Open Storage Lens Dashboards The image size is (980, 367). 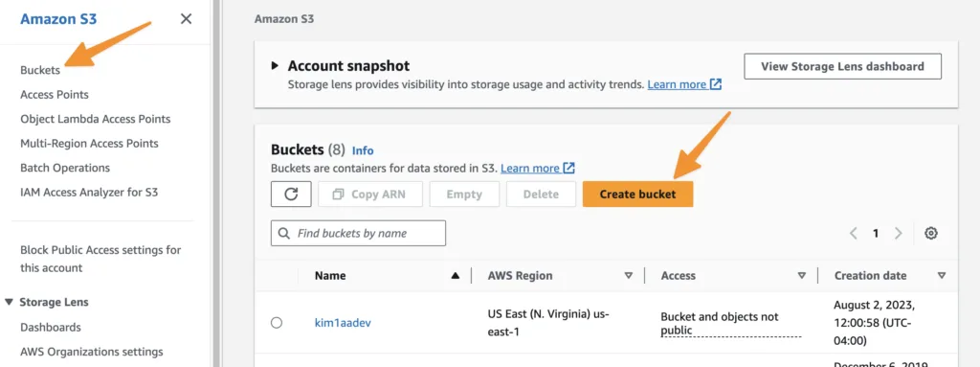click(51, 327)
